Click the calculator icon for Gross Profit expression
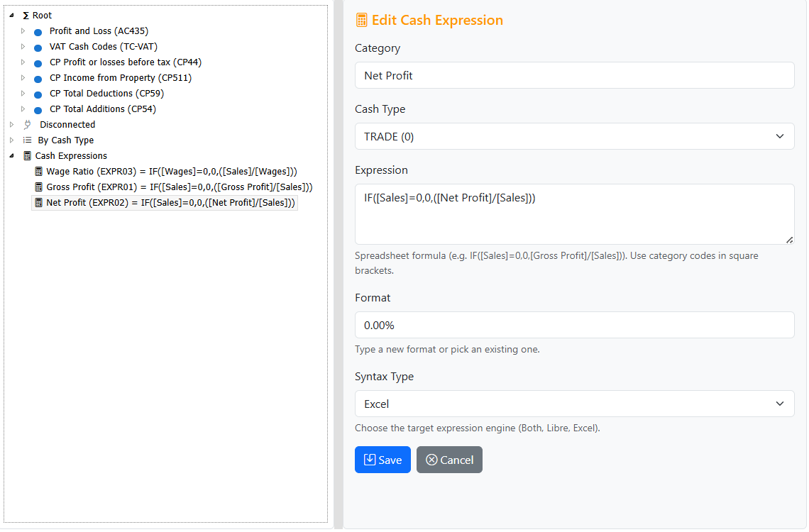This screenshot has width=809, height=532. click(x=38, y=187)
